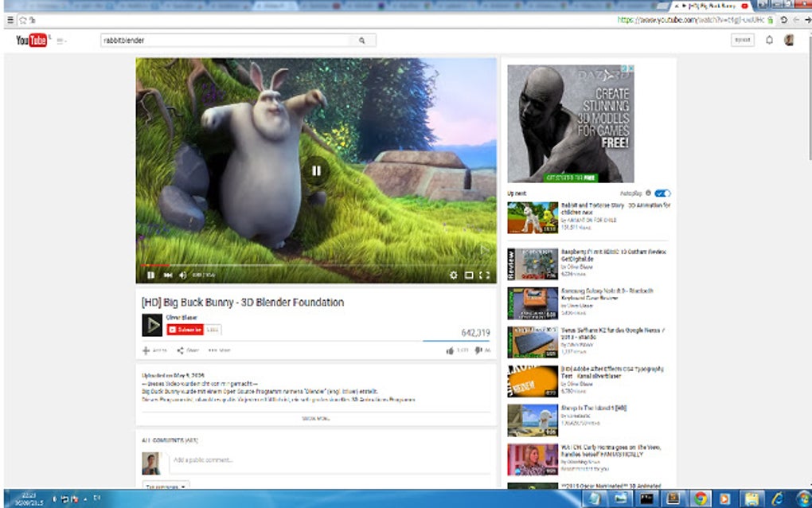Screen dimensions: 812x508
Task: Open the Upload page
Action: tap(742, 39)
